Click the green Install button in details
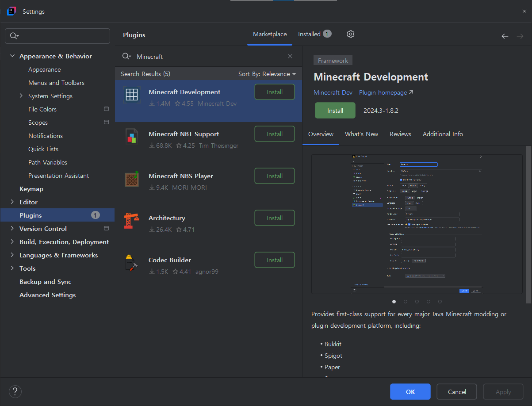532x406 pixels. 335,111
